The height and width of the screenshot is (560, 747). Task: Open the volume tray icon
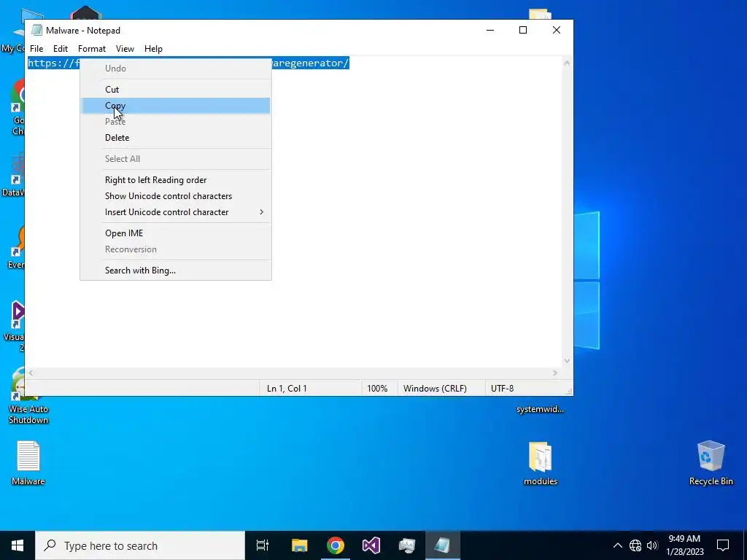tap(652, 545)
